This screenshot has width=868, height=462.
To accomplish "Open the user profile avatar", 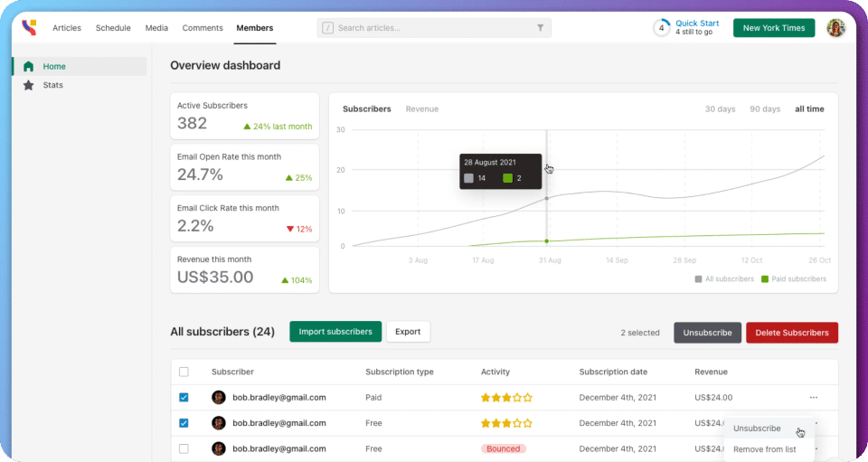I will [x=836, y=28].
